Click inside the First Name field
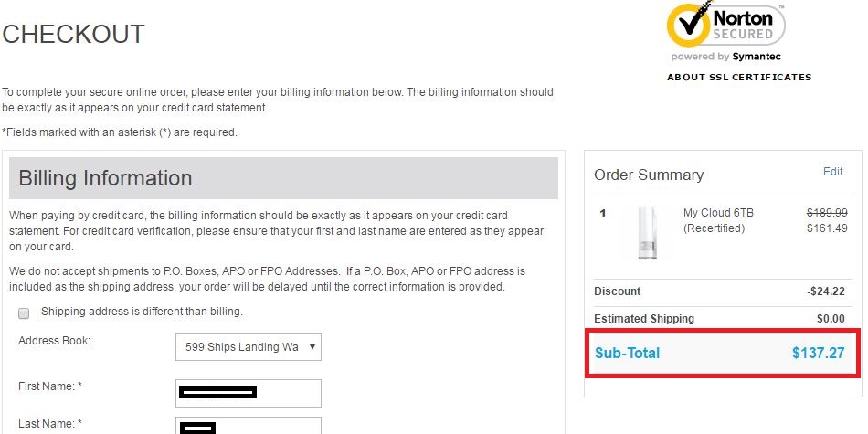Screen dimensions: 868x434 [248, 393]
